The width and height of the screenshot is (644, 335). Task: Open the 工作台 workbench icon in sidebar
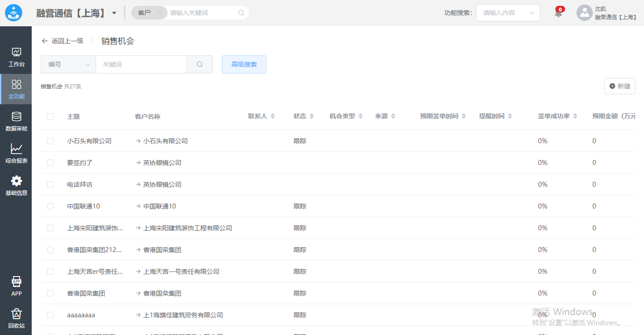(x=16, y=53)
